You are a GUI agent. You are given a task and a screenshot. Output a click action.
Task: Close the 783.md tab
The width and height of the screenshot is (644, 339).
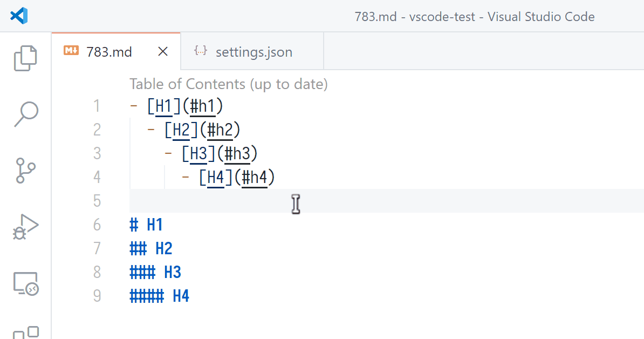point(163,51)
